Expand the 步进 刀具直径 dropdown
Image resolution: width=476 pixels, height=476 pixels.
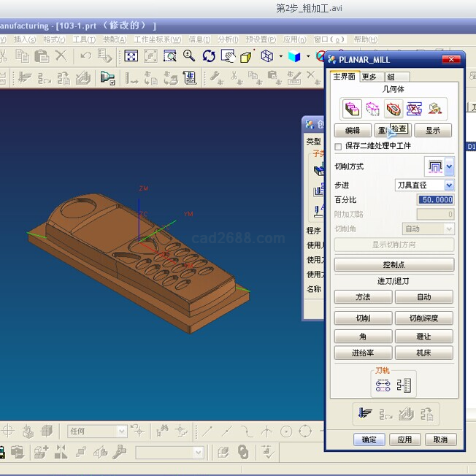[449, 185]
